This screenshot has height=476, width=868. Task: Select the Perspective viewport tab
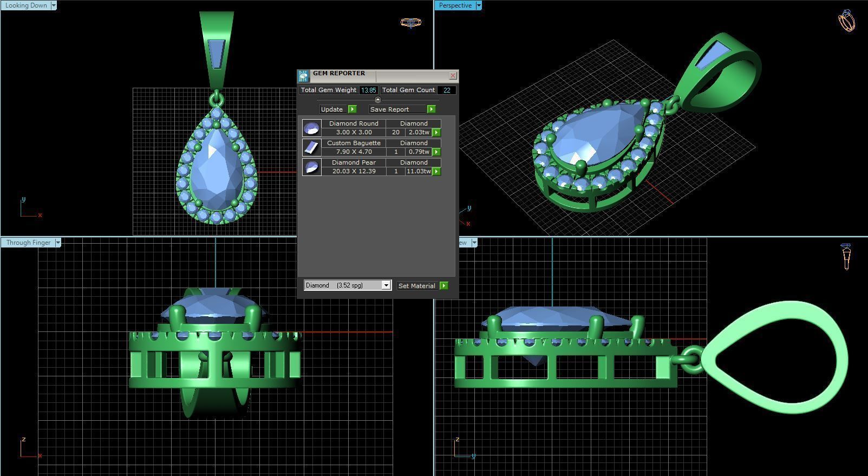click(455, 5)
